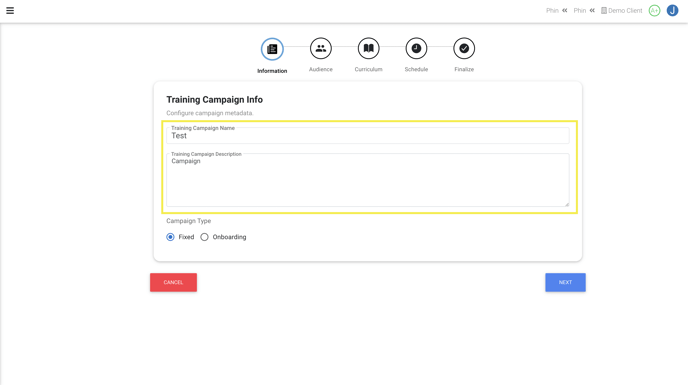Click the Training Campaign Info heading
The width and height of the screenshot is (688, 385).
coord(215,100)
